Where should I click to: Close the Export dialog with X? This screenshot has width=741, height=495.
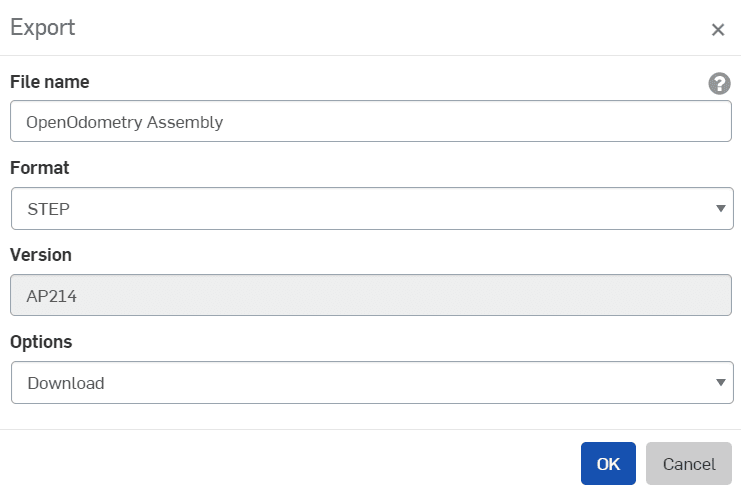pos(717,30)
